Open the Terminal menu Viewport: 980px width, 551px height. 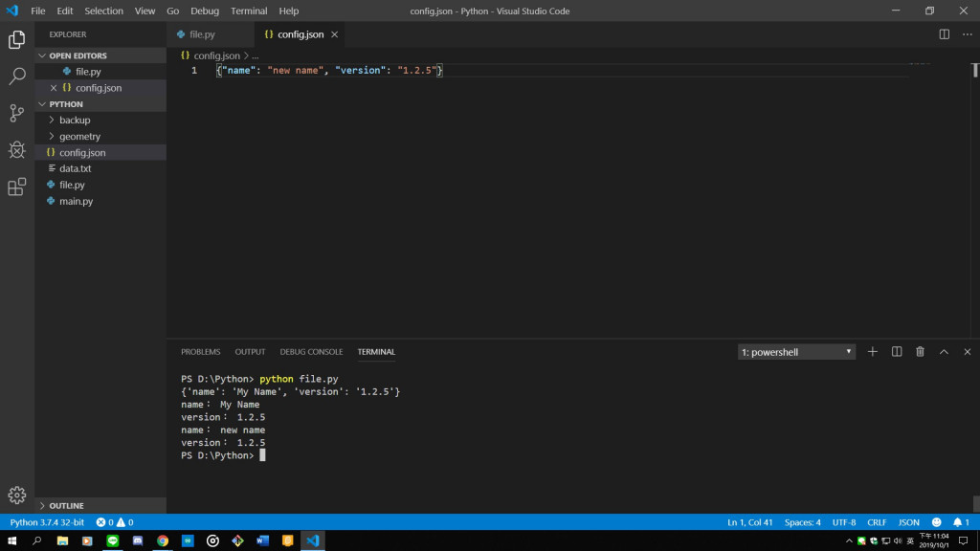click(x=249, y=11)
